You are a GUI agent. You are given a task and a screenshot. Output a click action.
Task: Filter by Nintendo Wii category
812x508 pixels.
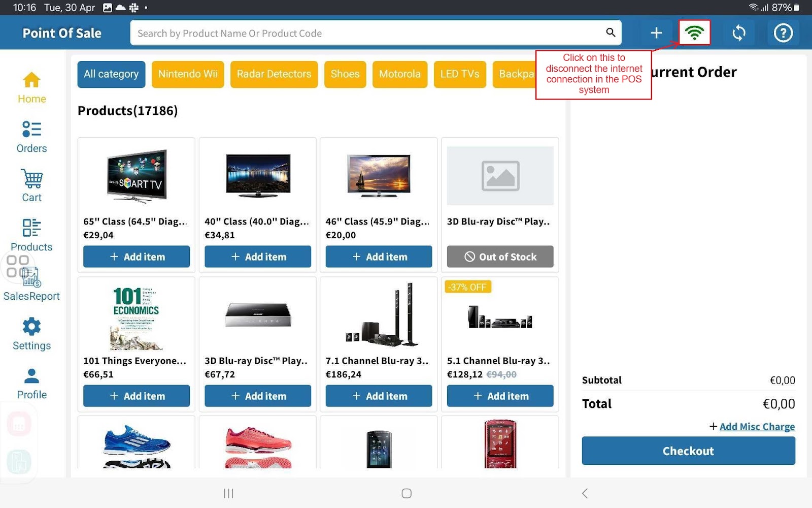187,74
